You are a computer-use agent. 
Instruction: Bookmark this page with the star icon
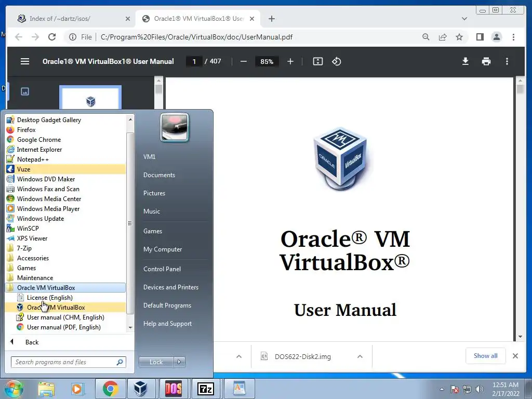coord(459,37)
